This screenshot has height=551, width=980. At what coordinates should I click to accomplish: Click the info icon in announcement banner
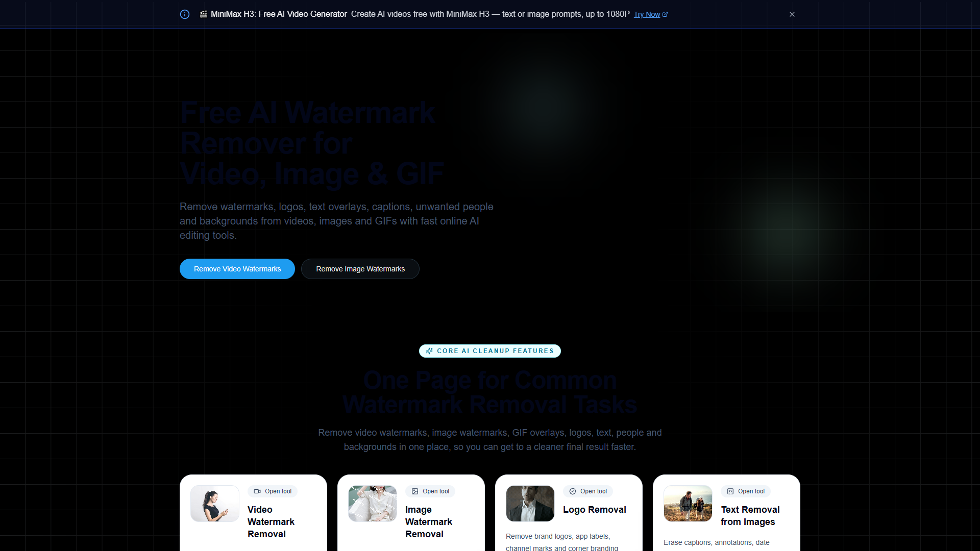pyautogui.click(x=185, y=14)
